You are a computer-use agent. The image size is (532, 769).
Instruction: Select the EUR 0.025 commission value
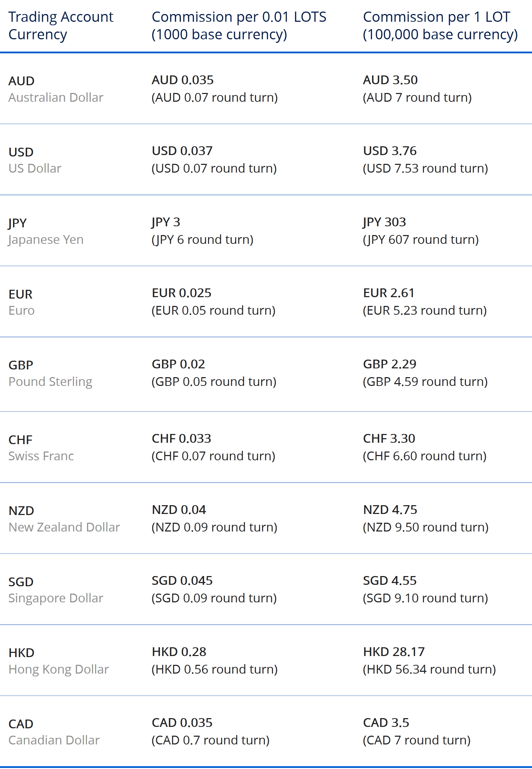coord(181,293)
